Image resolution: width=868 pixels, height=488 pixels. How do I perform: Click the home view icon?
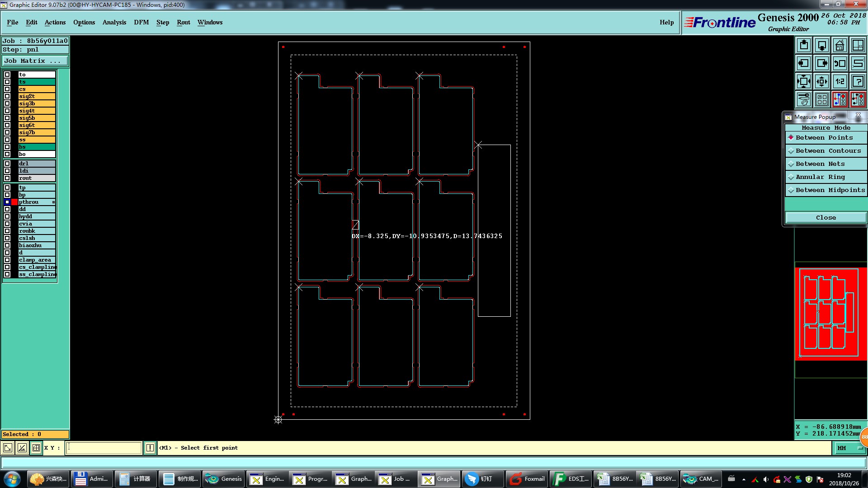pos(840,45)
